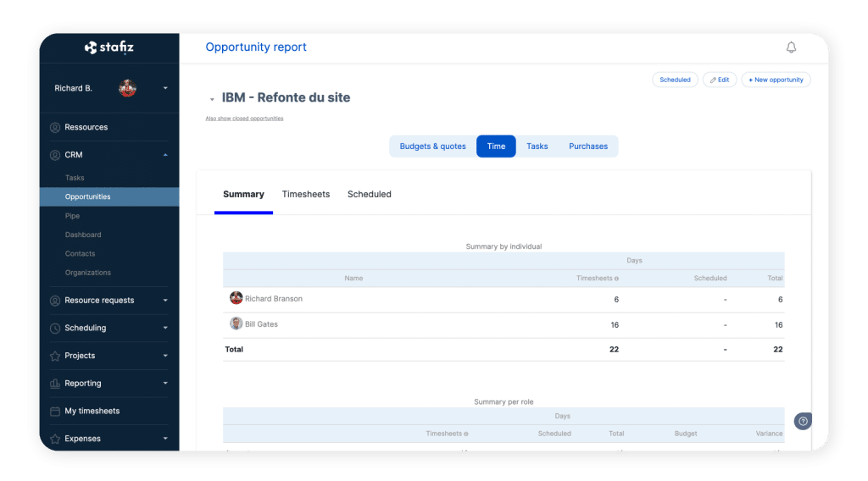Expand the Resource requests chevron
This screenshot has height=481, width=868.
coord(165,301)
